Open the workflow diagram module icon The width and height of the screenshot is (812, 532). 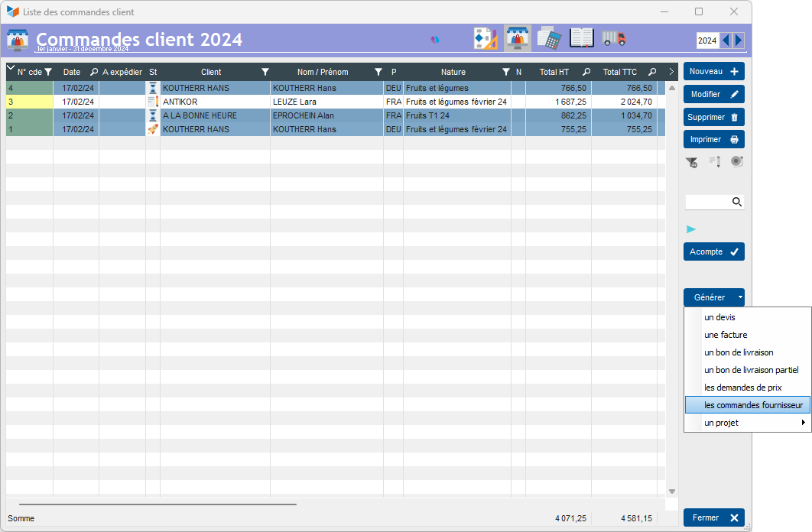point(486,38)
